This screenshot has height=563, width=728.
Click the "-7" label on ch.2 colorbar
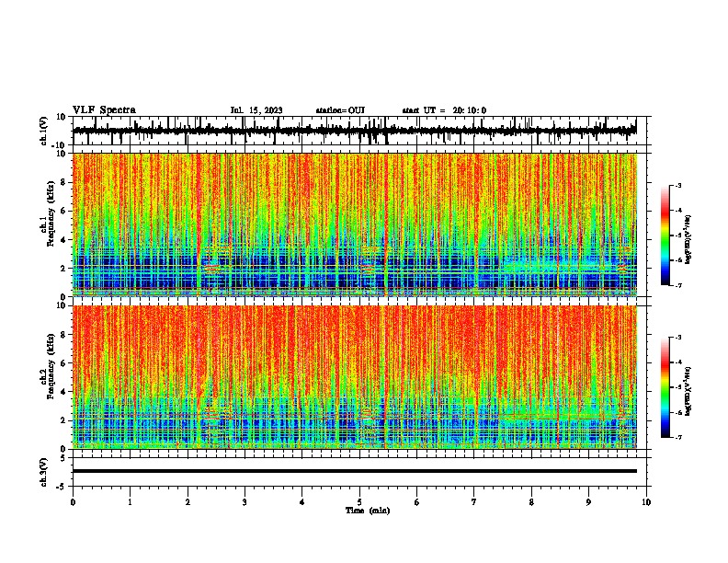pos(678,437)
